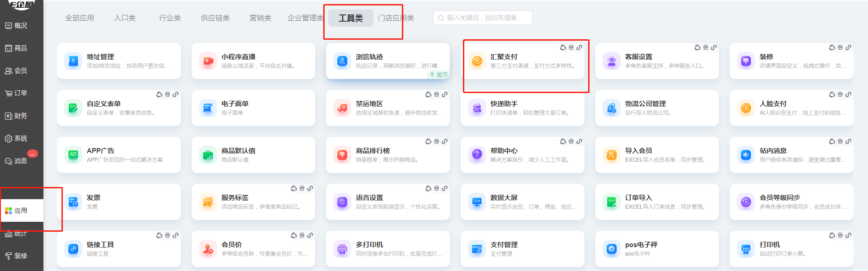Screen dimensions: 868x271
Task: Open the 供应链类 category tab
Action: tap(215, 18)
